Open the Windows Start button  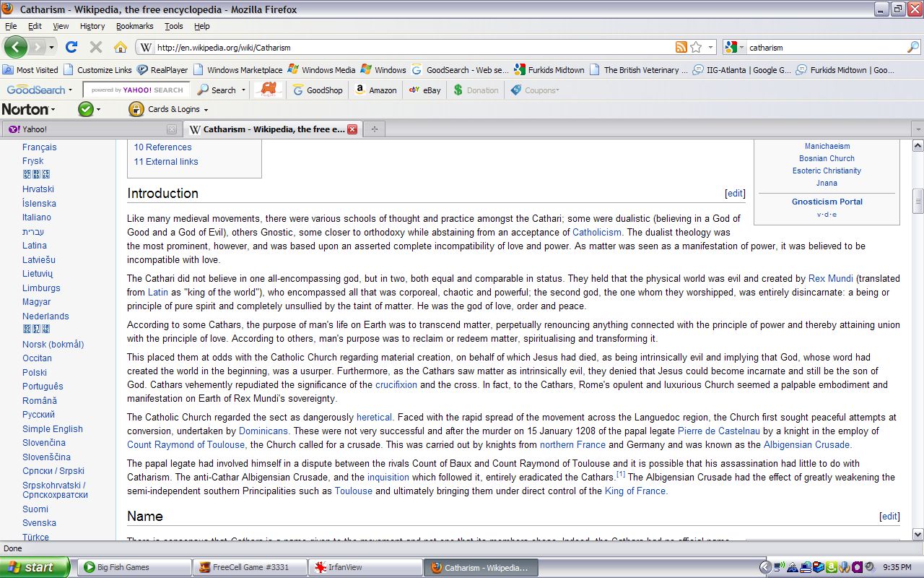click(x=35, y=567)
